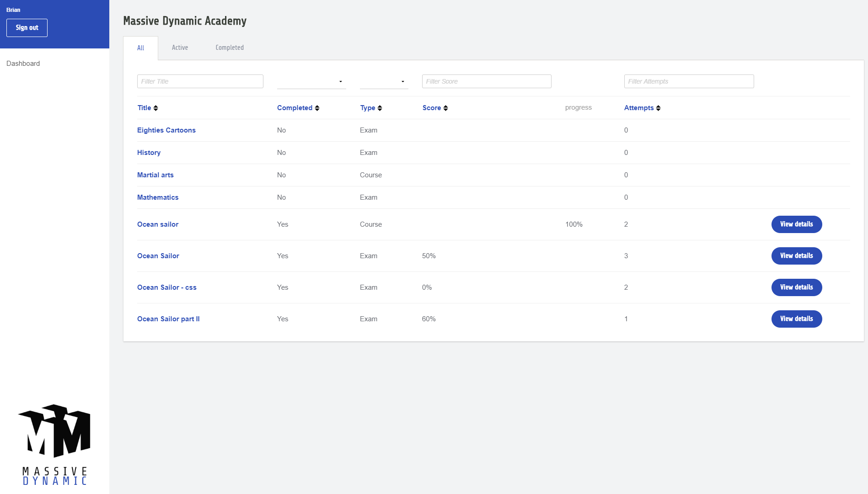Go to Dashboard in sidebar
This screenshot has width=868, height=494.
pos(23,64)
